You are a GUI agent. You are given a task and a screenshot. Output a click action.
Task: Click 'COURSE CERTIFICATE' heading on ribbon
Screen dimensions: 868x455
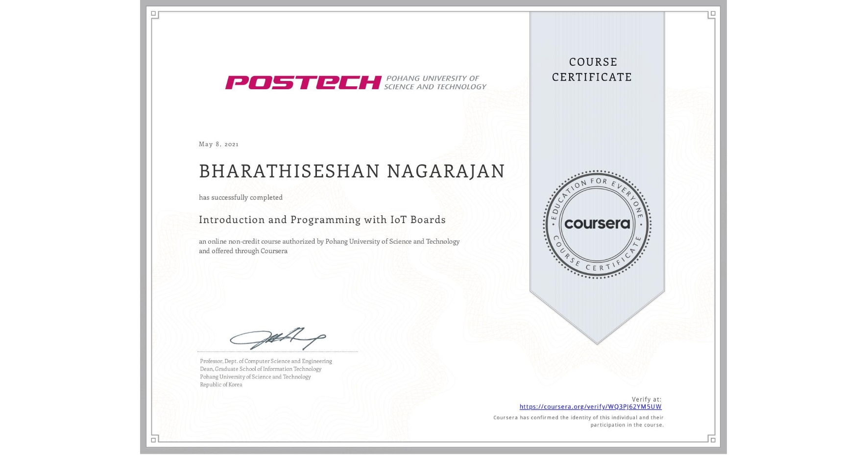click(x=592, y=69)
